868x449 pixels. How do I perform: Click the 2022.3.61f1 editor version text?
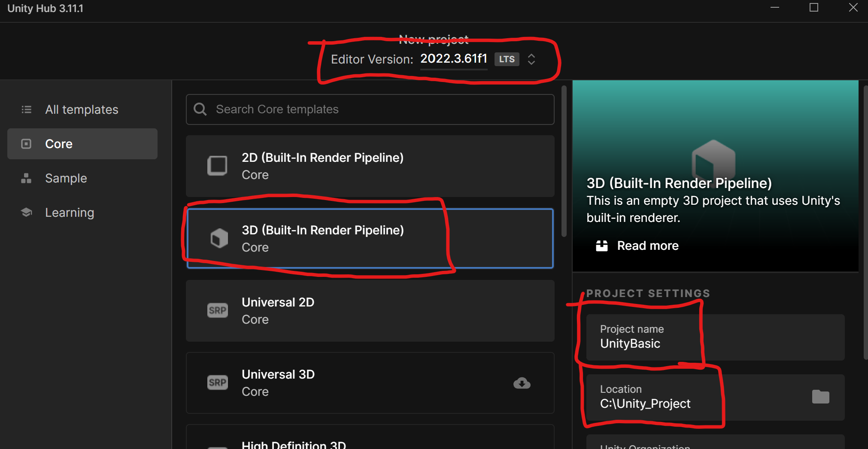tap(454, 58)
